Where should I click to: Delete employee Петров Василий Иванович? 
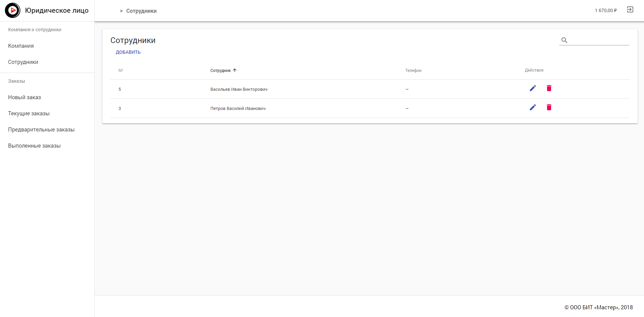pos(549,108)
